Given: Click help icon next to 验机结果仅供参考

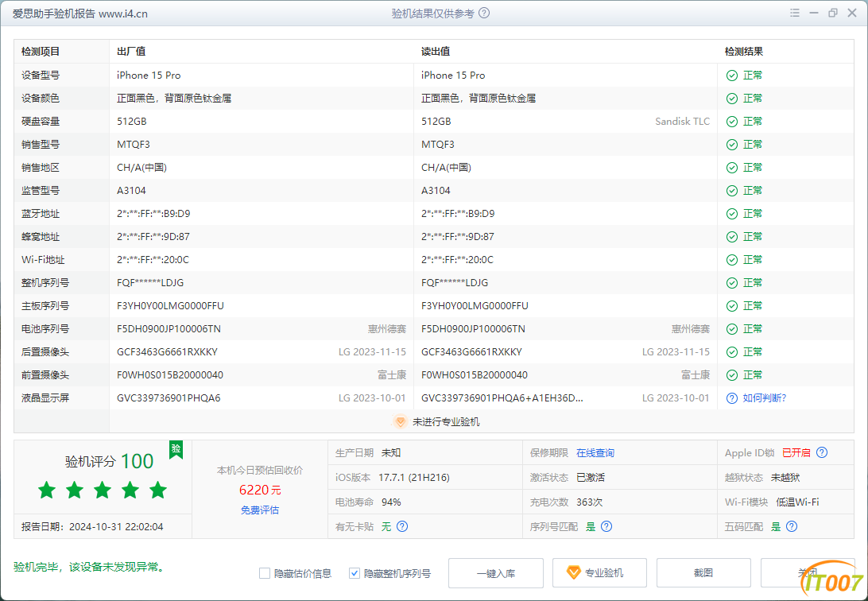Looking at the screenshot, I should [x=484, y=14].
